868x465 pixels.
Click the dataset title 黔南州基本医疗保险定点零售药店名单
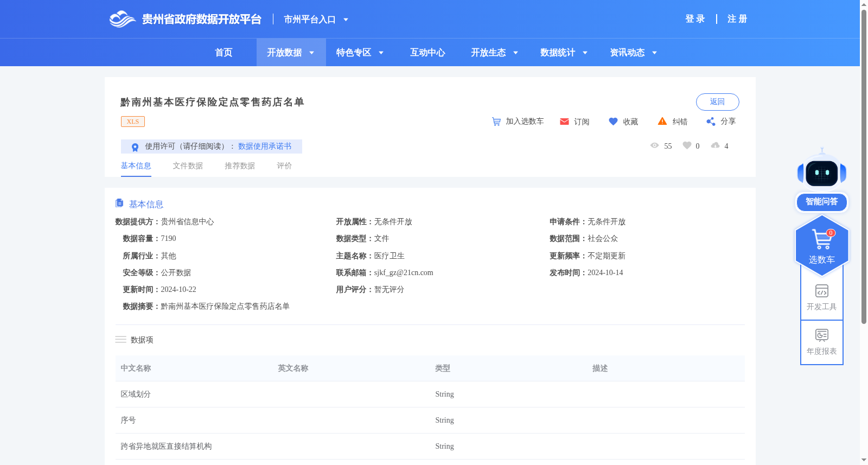click(x=212, y=102)
